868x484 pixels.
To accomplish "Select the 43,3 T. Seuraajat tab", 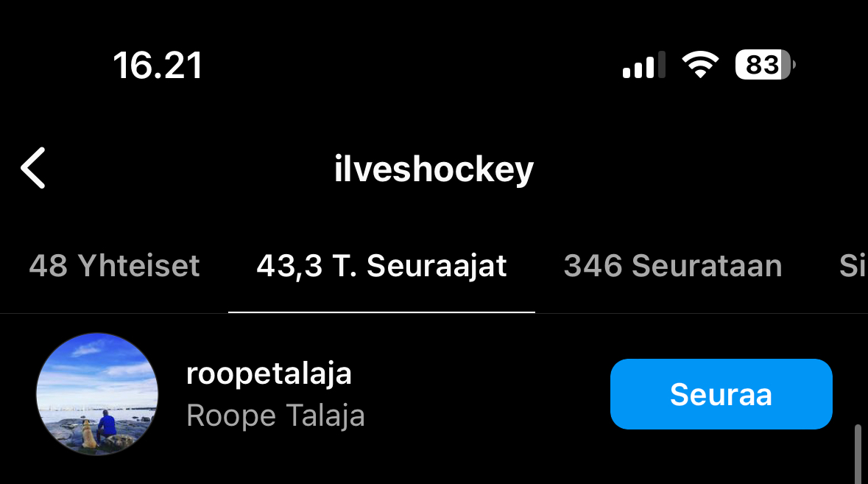I will (381, 267).
